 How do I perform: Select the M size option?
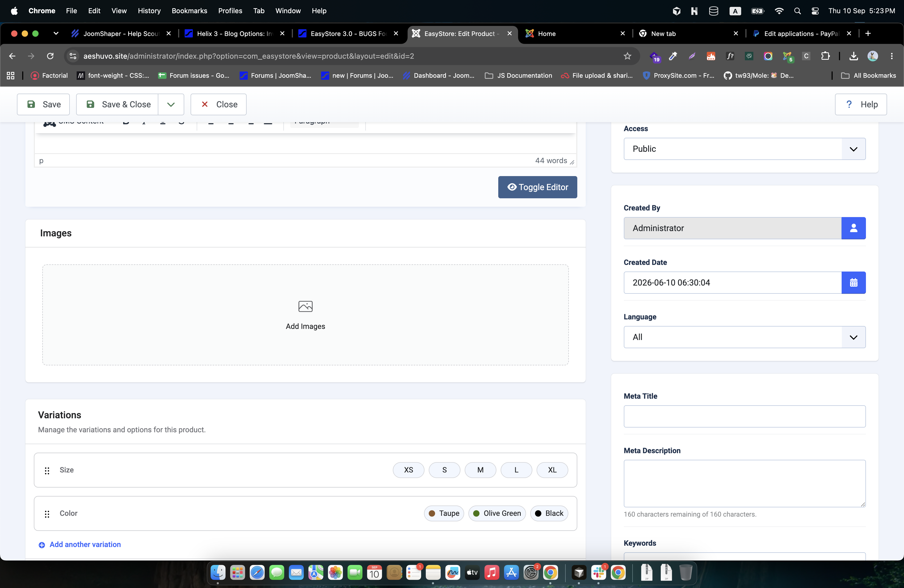click(x=480, y=470)
